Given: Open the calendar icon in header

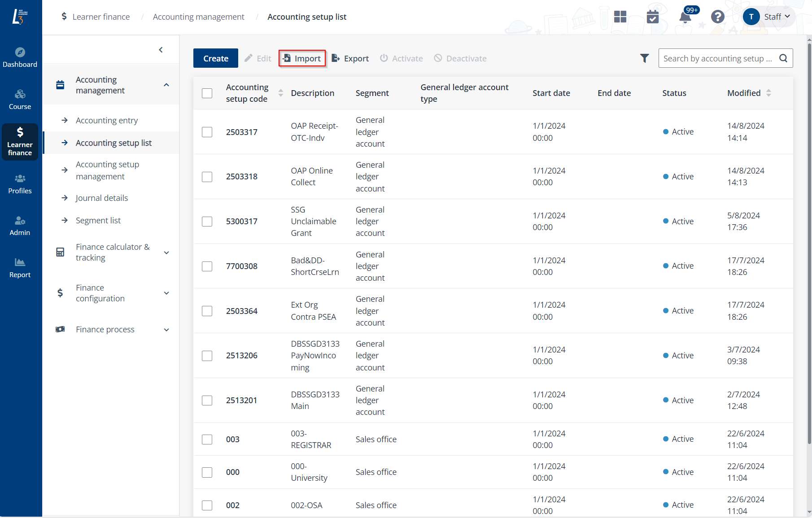Looking at the screenshot, I should coord(653,17).
